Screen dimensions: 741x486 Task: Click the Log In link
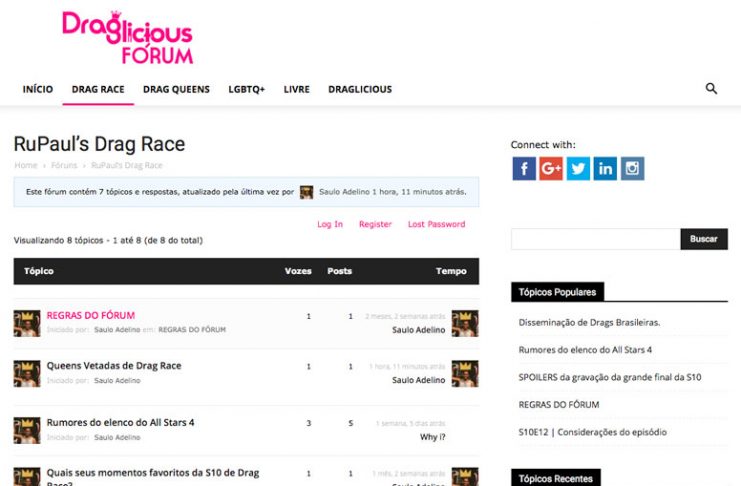tap(330, 224)
